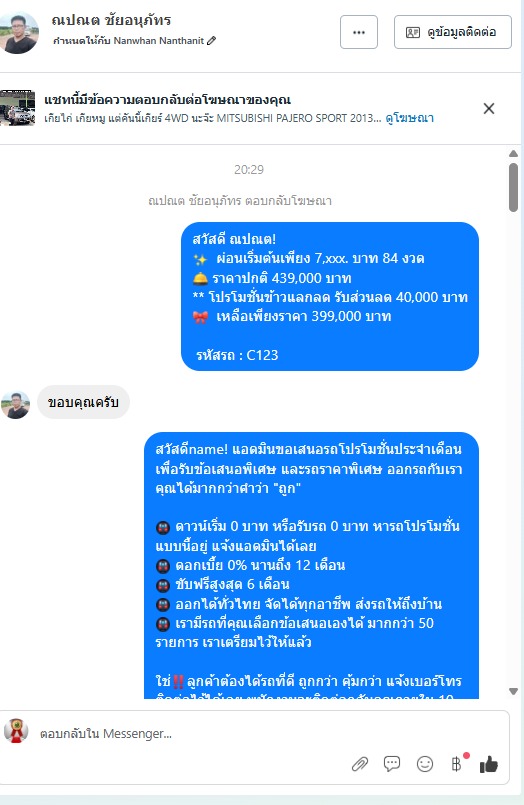Dismiss the ad reply banner

pyautogui.click(x=489, y=108)
